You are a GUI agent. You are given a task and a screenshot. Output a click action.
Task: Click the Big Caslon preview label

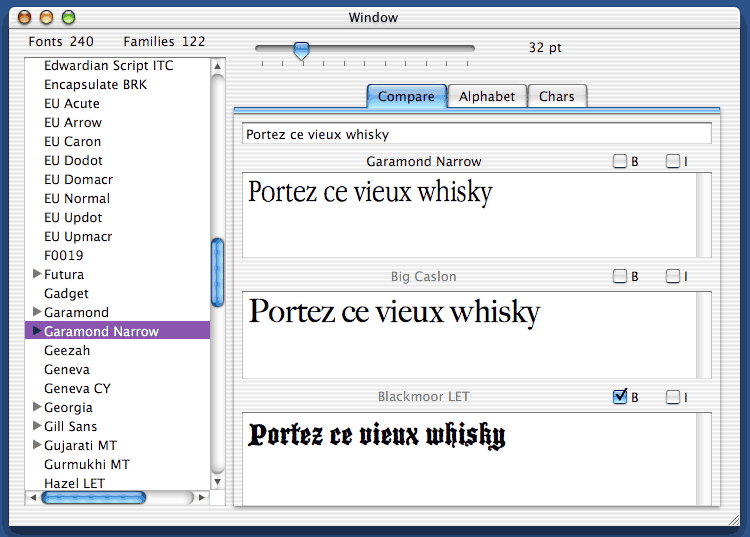(x=423, y=276)
